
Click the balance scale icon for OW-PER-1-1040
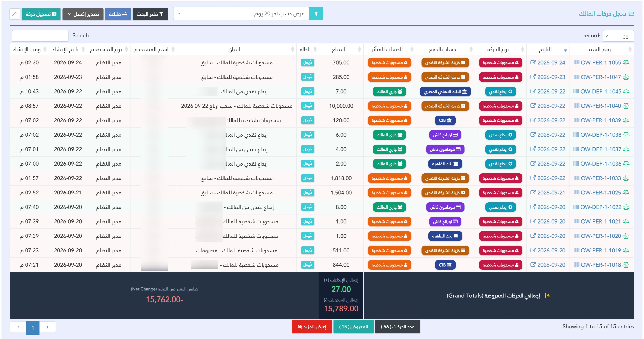(x=626, y=106)
